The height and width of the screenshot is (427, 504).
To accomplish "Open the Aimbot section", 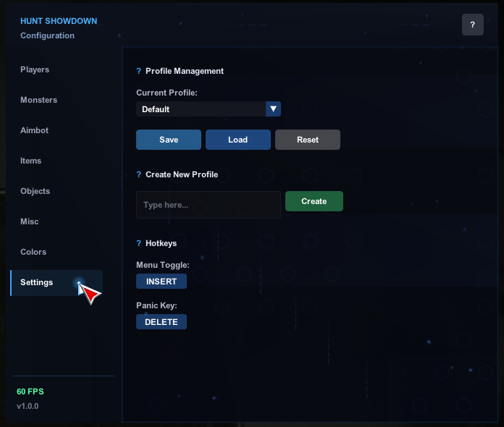I will [x=34, y=130].
